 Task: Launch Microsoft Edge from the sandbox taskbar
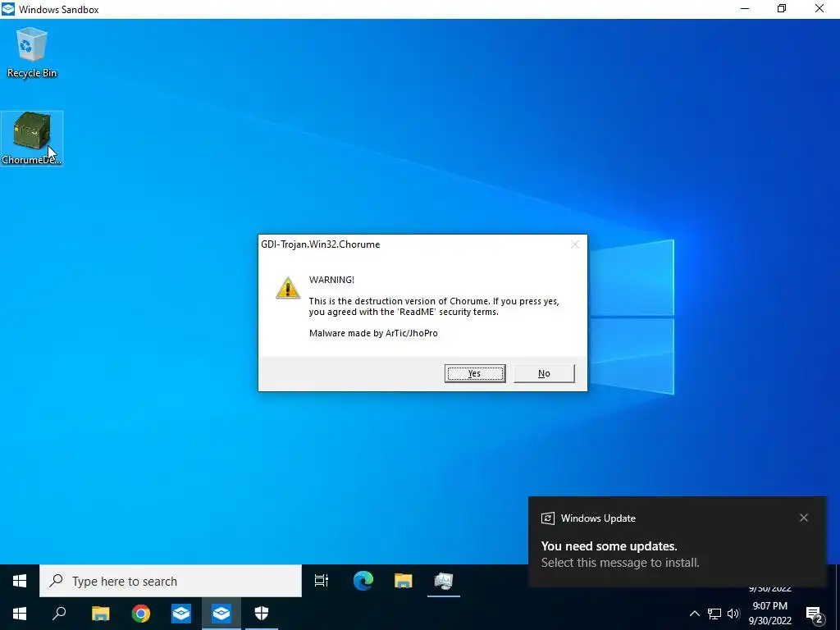[363, 581]
